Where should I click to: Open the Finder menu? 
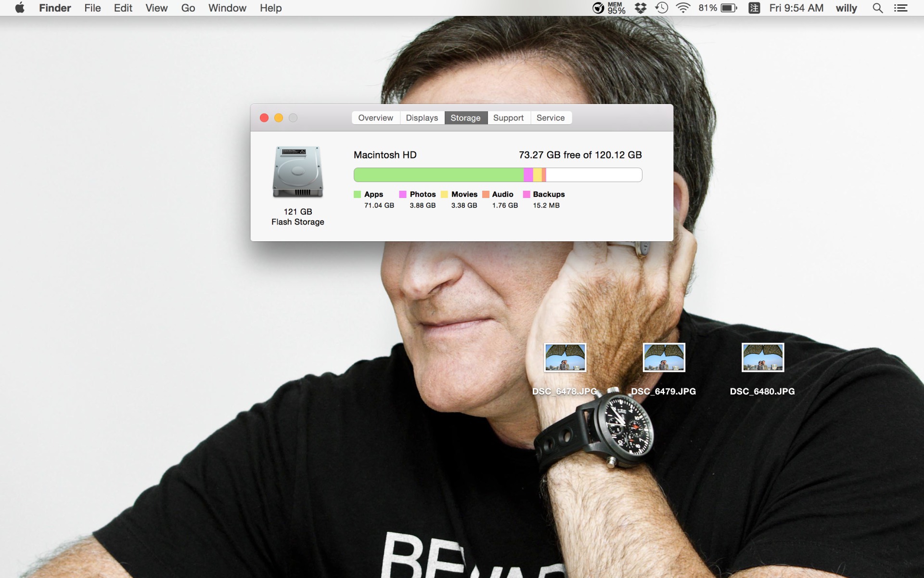(55, 8)
